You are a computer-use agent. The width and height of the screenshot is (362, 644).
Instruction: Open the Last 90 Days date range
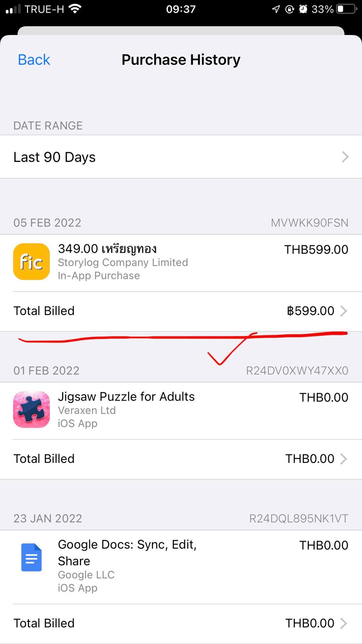tap(181, 157)
